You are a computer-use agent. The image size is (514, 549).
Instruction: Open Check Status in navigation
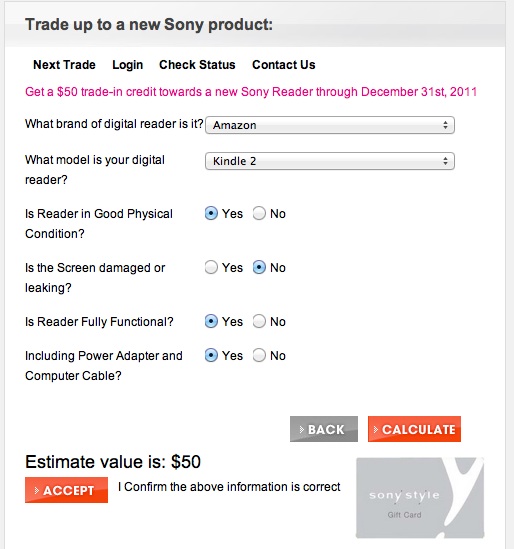coord(197,65)
